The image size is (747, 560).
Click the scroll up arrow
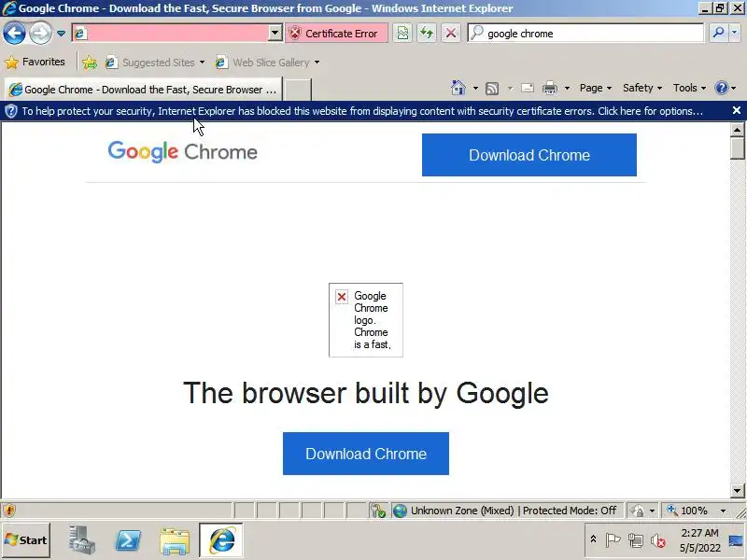click(x=737, y=129)
